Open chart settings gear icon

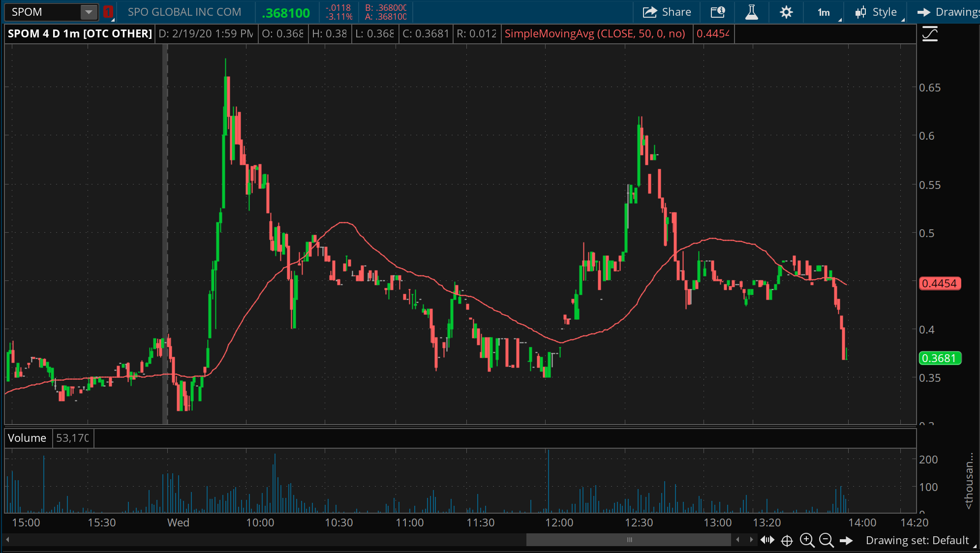point(786,12)
